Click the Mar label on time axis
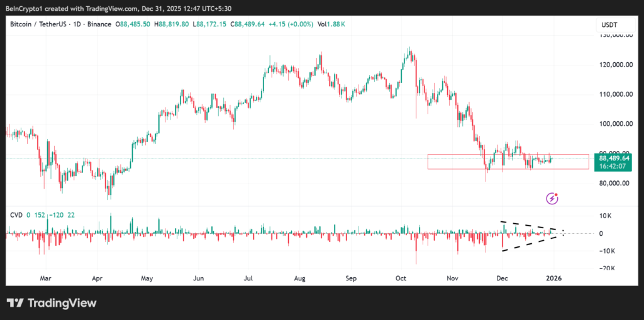 coord(44,277)
